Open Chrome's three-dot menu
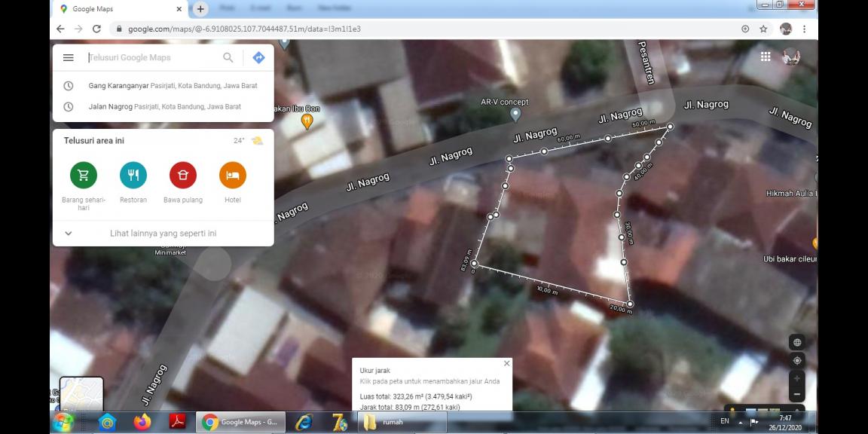868x434 pixels. (x=805, y=27)
